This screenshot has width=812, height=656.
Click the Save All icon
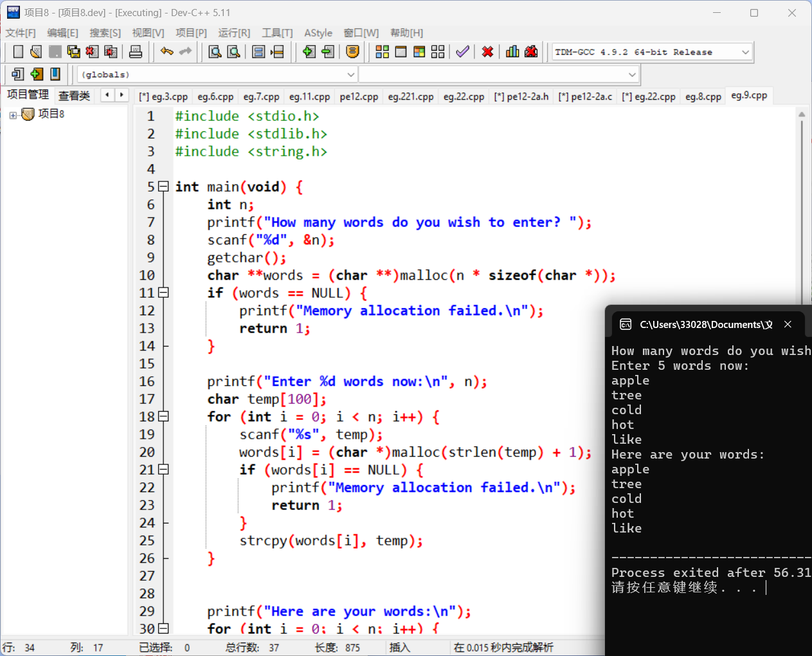[74, 51]
